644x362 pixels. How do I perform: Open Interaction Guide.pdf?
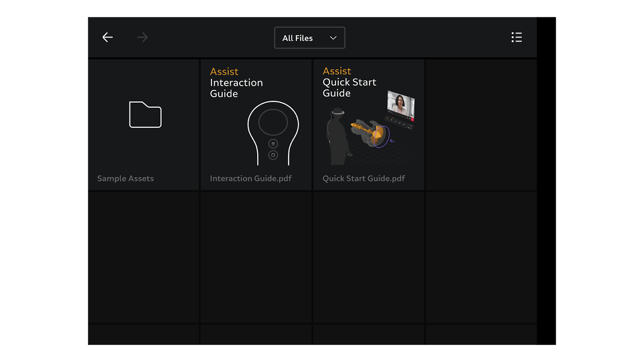click(256, 125)
